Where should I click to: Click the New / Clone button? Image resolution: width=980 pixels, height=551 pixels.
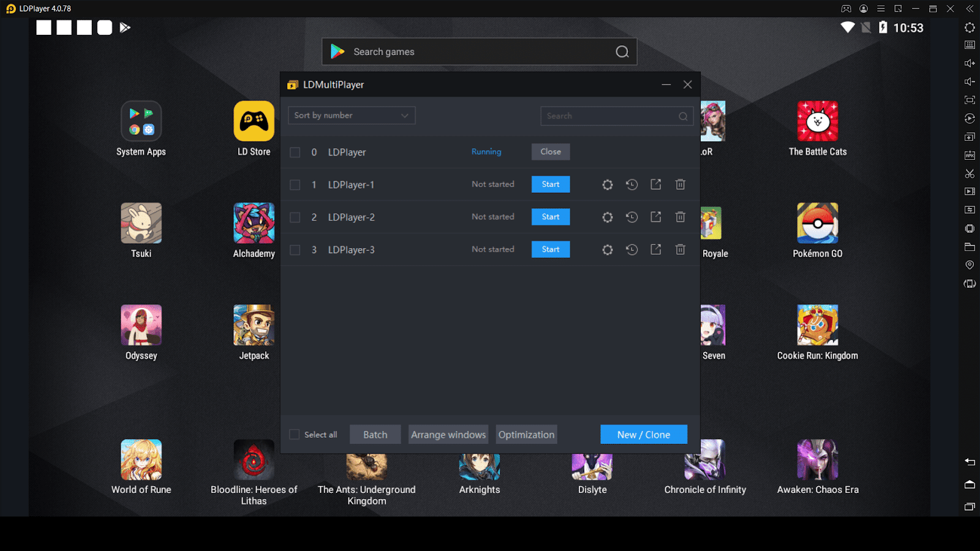[644, 434]
